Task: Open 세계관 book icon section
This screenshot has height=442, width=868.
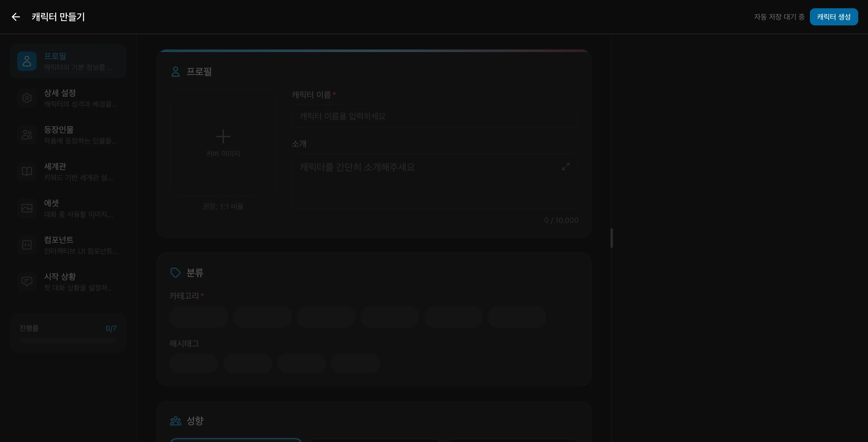Action: click(27, 171)
